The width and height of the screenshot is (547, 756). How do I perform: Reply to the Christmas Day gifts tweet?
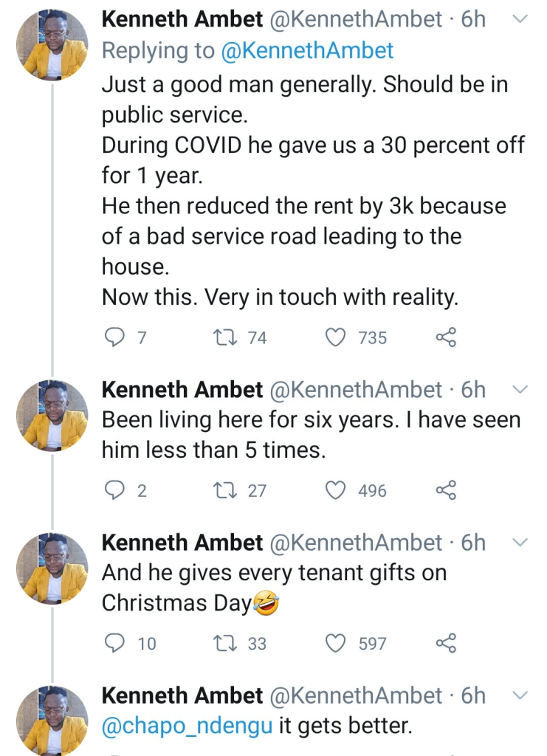(114, 643)
